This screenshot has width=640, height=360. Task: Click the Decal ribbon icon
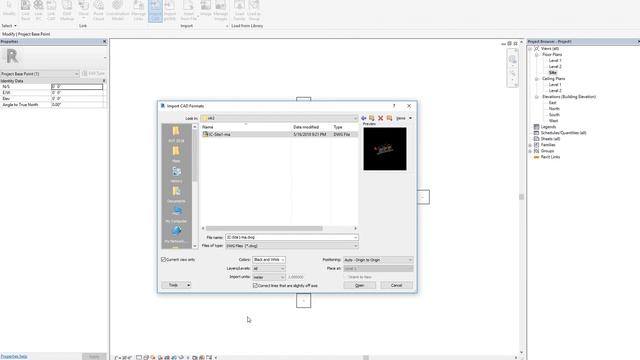pyautogui.click(x=83, y=9)
